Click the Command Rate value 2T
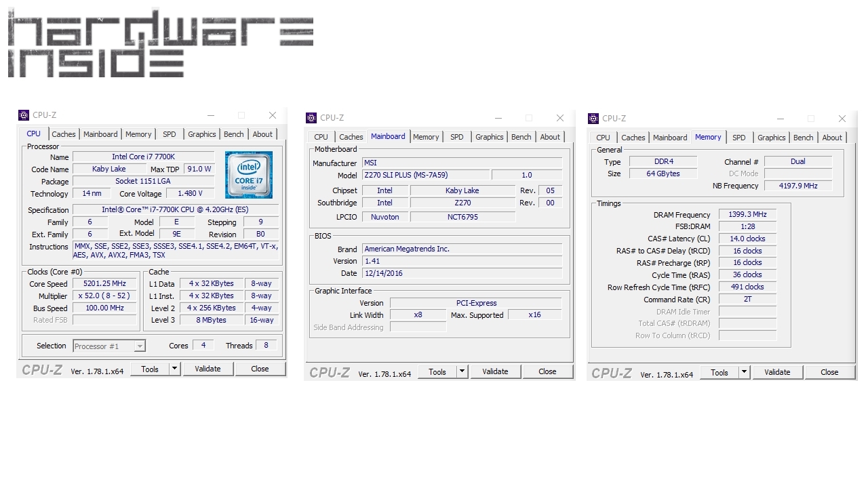Viewport: 868px width, 488px height. [x=748, y=299]
